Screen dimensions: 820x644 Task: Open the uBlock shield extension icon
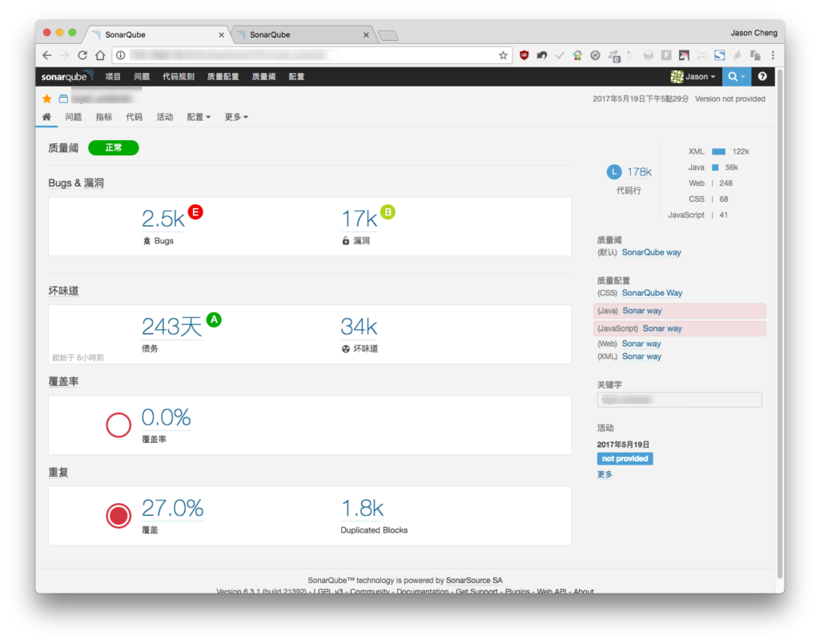point(524,55)
